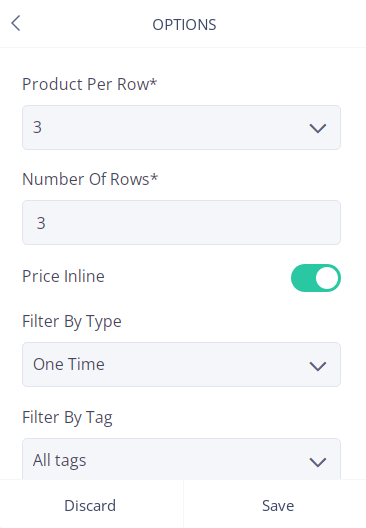This screenshot has width=366, height=528.
Task: Go back using the left arrow icon
Action: tap(16, 23)
